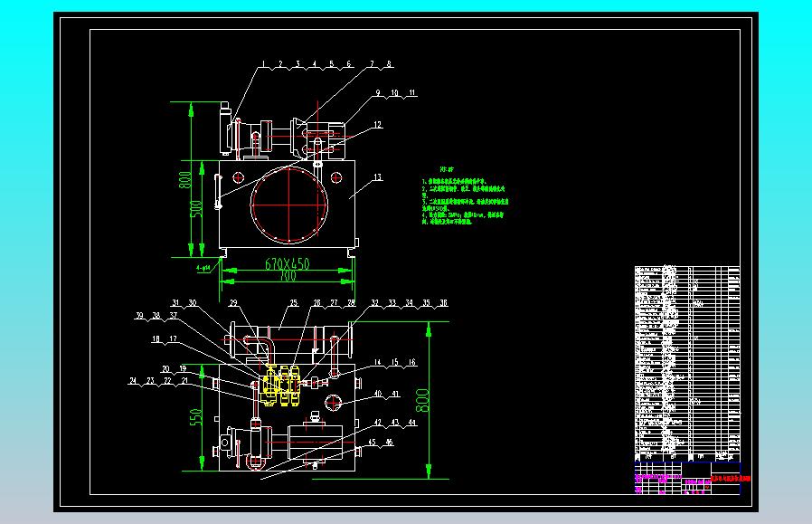
Task: Click the part number label 4
Action: pyautogui.click(x=315, y=64)
